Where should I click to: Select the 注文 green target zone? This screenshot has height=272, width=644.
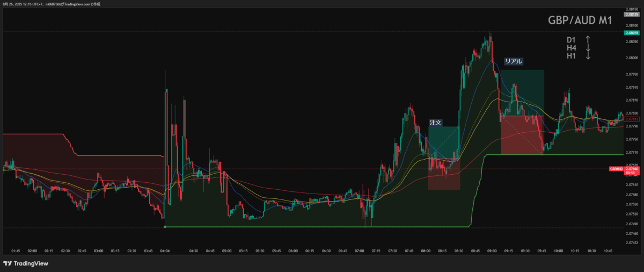(443, 140)
